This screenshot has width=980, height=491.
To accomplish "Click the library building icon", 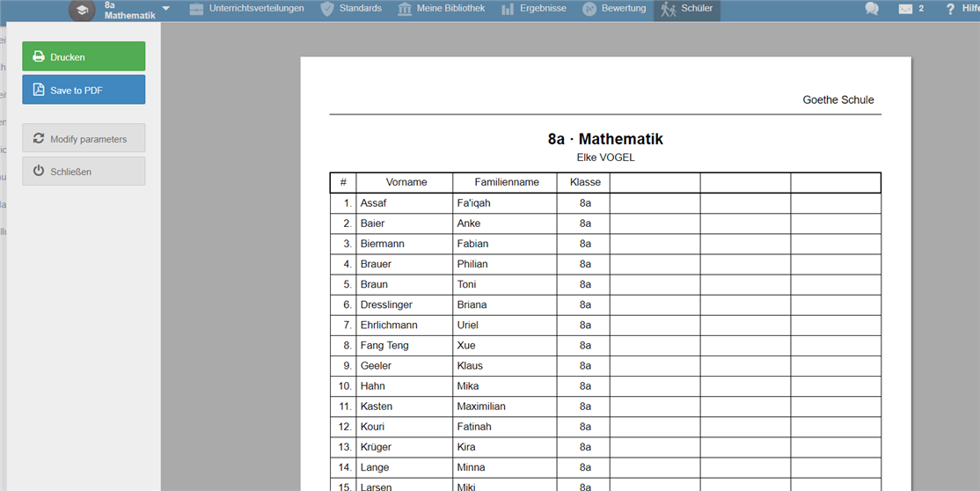I will coord(405,9).
